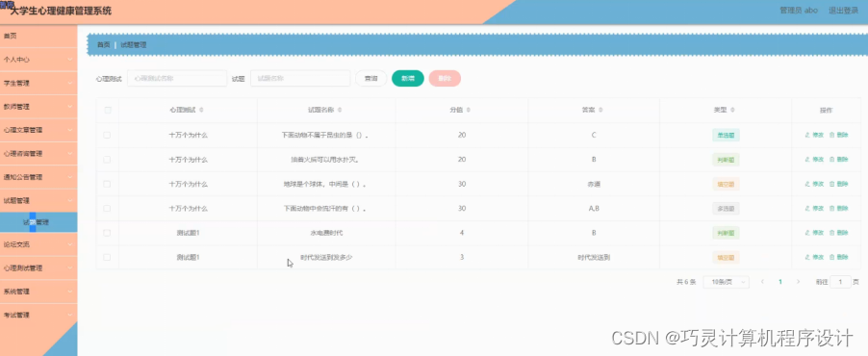Delete the 时代发送到发多少 question row
868x356 pixels.
[x=839, y=257]
